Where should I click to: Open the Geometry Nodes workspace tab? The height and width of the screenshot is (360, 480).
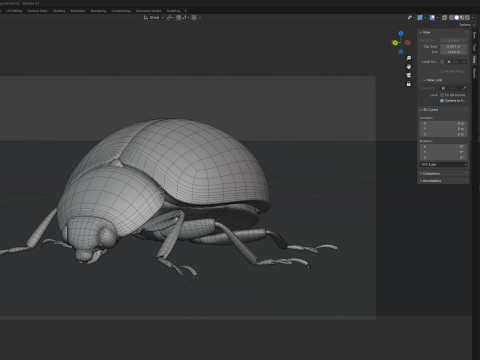pyautogui.click(x=148, y=11)
